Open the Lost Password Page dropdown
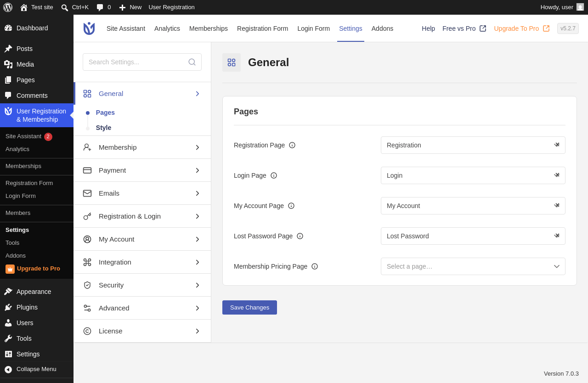The image size is (588, 383). coord(473,236)
